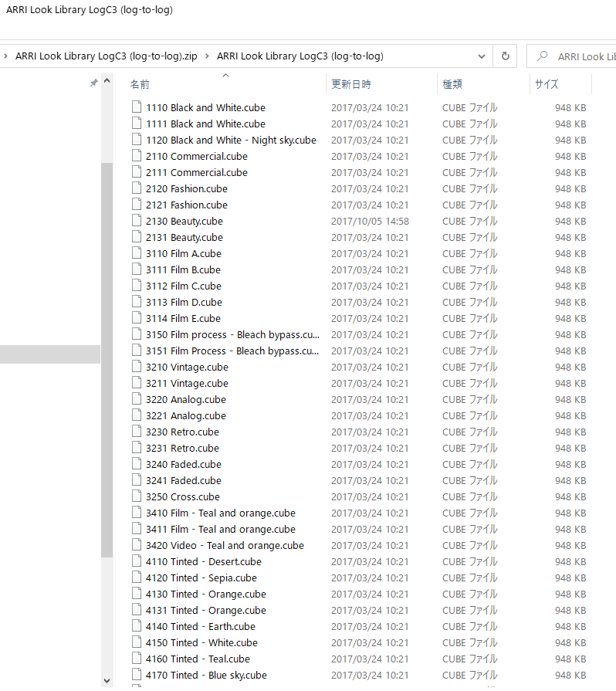The width and height of the screenshot is (616, 691).
Task: Click the navigation pane scrollbar thumb
Action: pos(107,360)
